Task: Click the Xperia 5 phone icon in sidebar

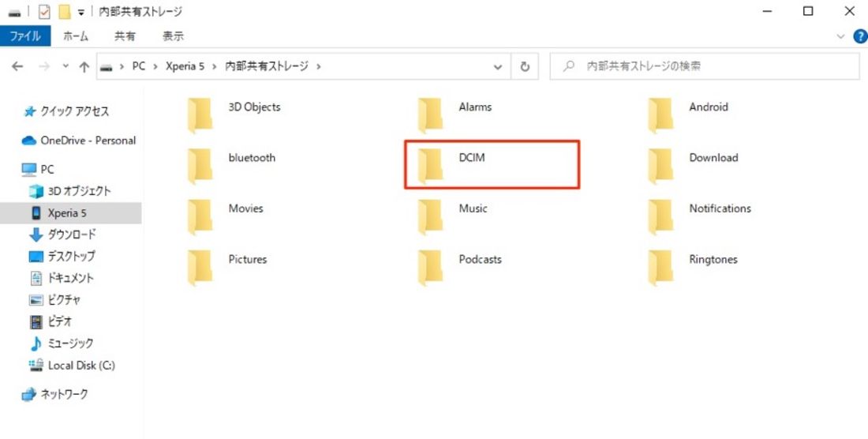Action: click(x=36, y=212)
